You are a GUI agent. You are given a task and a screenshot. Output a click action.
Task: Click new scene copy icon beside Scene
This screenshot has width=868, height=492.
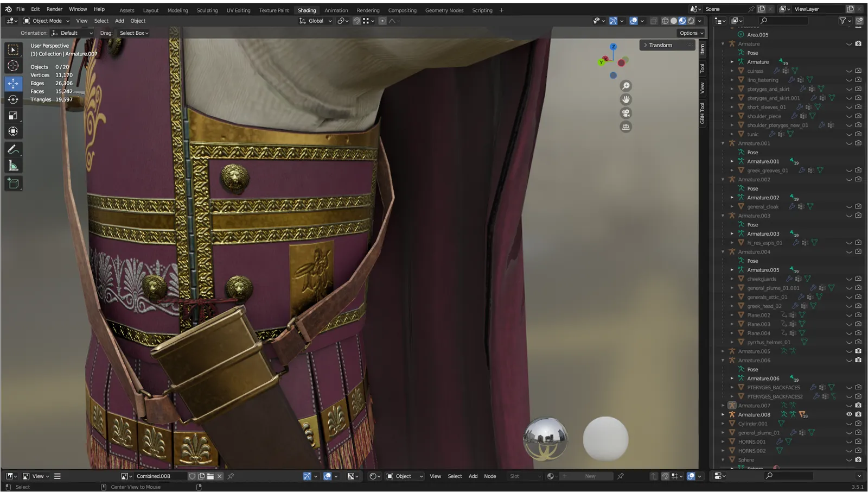(762, 9)
